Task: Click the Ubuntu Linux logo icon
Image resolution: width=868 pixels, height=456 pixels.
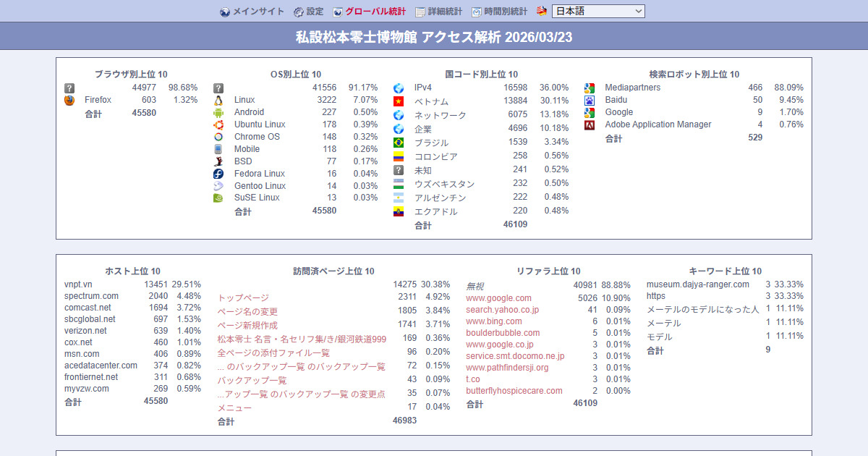Action: [218, 124]
